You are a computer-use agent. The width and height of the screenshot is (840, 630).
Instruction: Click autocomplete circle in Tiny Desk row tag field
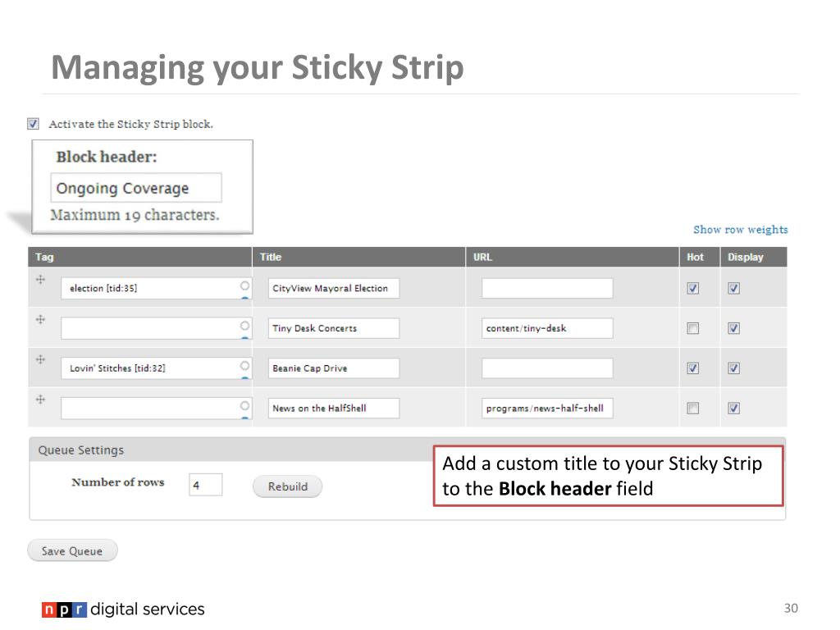(x=244, y=326)
